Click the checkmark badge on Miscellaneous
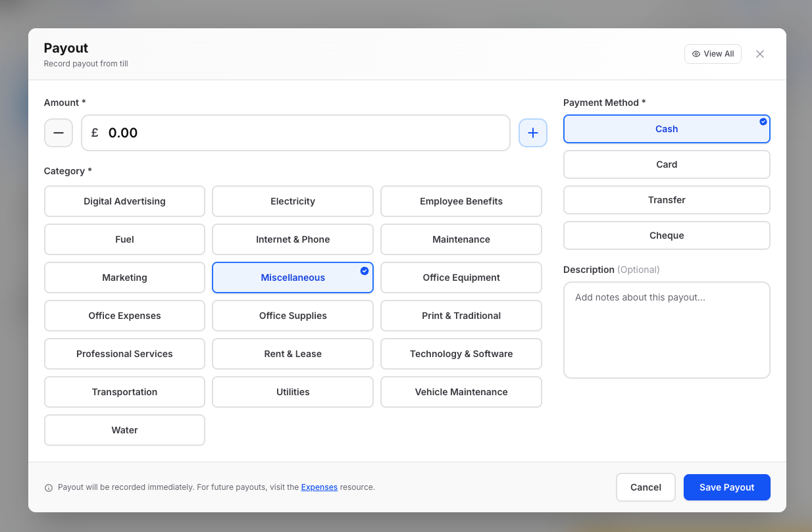The image size is (812, 532). (364, 270)
